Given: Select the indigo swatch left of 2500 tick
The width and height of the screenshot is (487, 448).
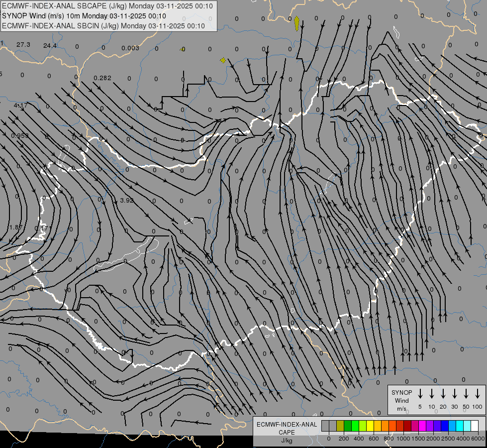Looking at the screenshot, I should pos(438,426).
